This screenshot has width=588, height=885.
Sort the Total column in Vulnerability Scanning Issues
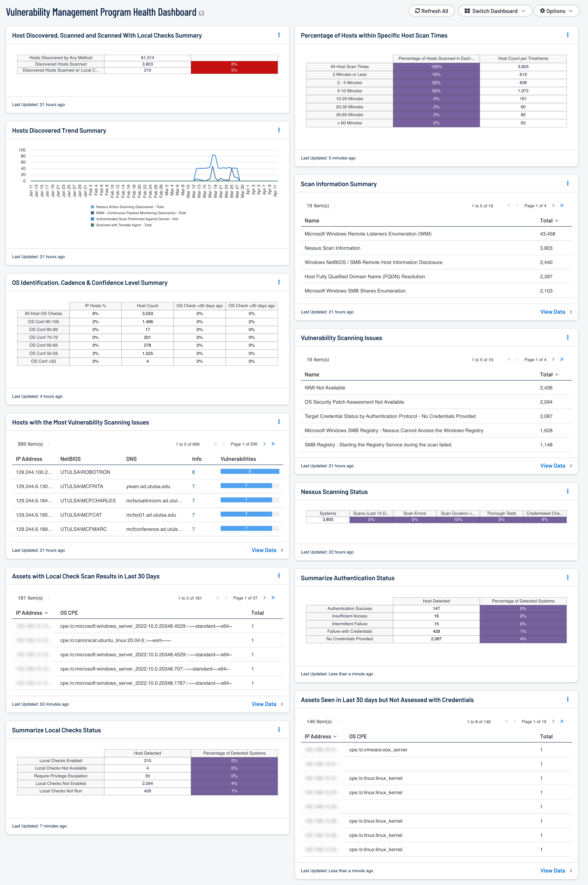coord(549,374)
